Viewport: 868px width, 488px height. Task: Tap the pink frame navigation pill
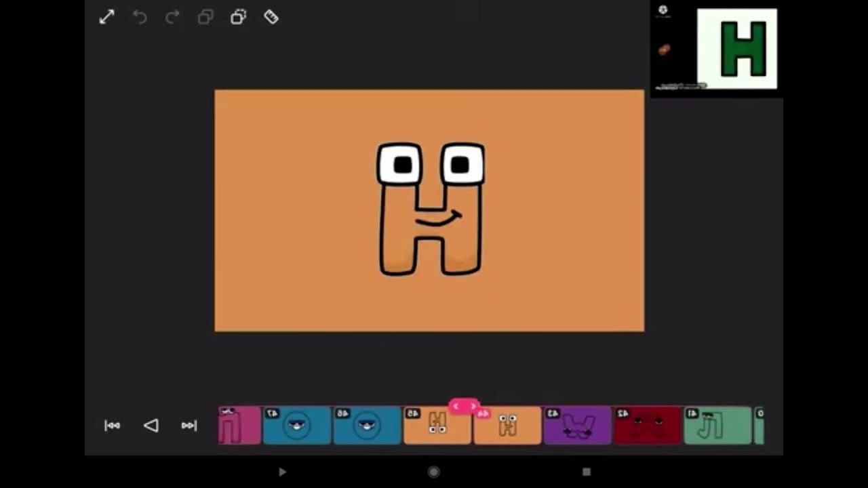[464, 405]
